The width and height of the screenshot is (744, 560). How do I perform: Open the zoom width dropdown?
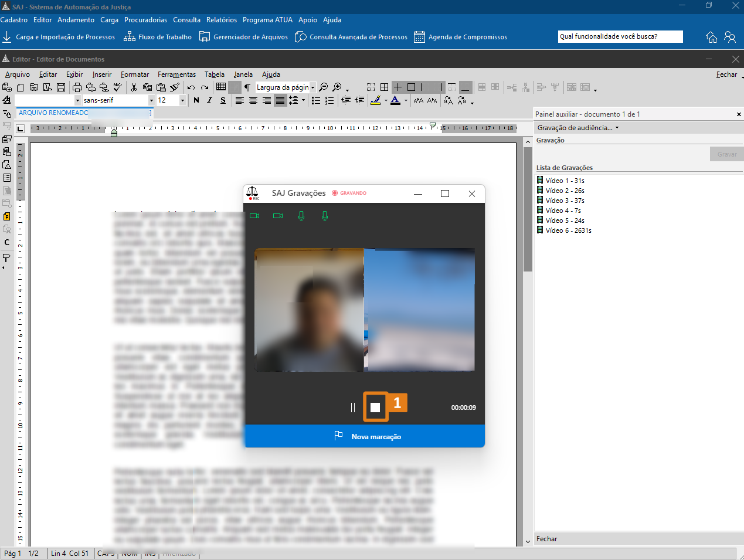tap(312, 87)
